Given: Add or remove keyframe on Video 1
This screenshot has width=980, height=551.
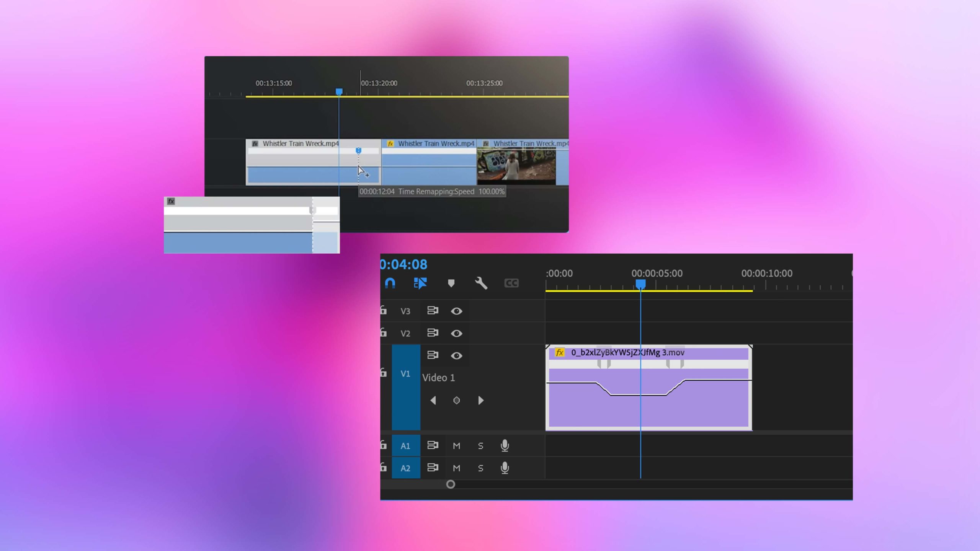Looking at the screenshot, I should 456,401.
